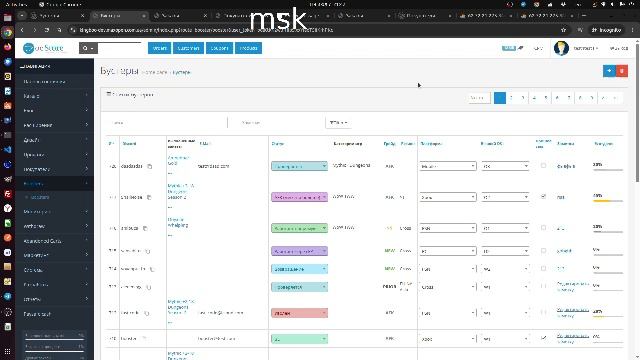The image size is (640, 360).
Task: Toggle the checkbox in the third row
Action: tap(543, 228)
